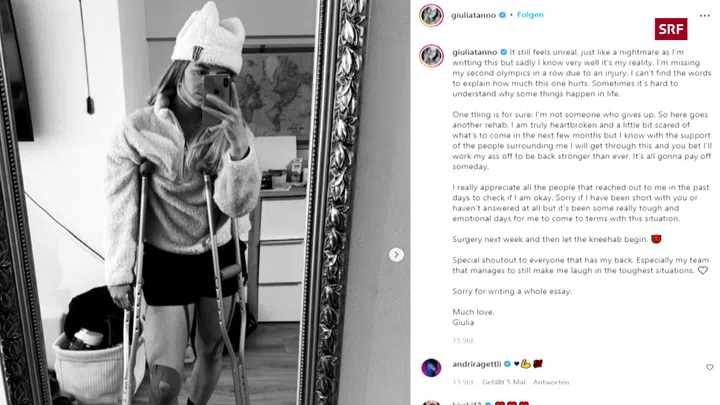Click the next photo arrow on image
The height and width of the screenshot is (405, 720).
point(396,254)
